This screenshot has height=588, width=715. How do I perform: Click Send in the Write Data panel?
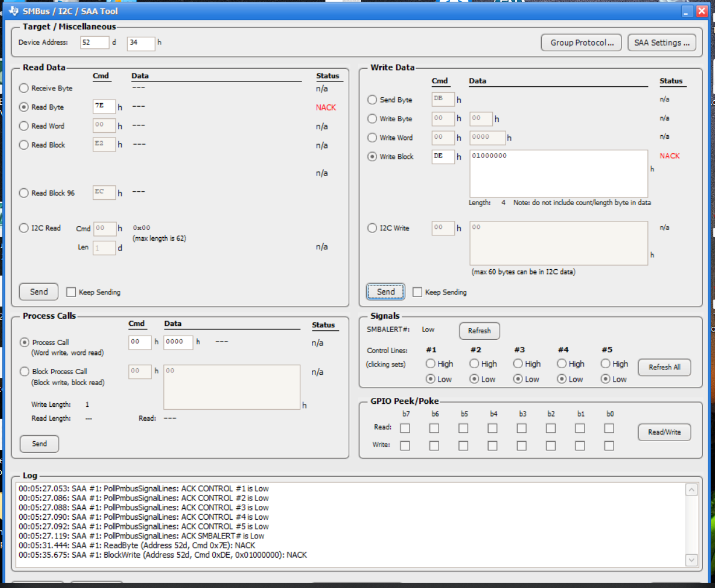385,292
